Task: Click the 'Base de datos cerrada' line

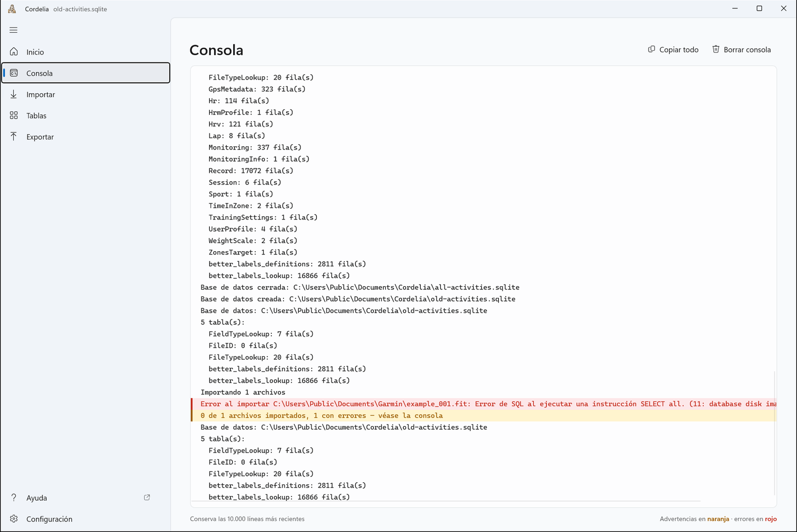Action: click(x=360, y=287)
